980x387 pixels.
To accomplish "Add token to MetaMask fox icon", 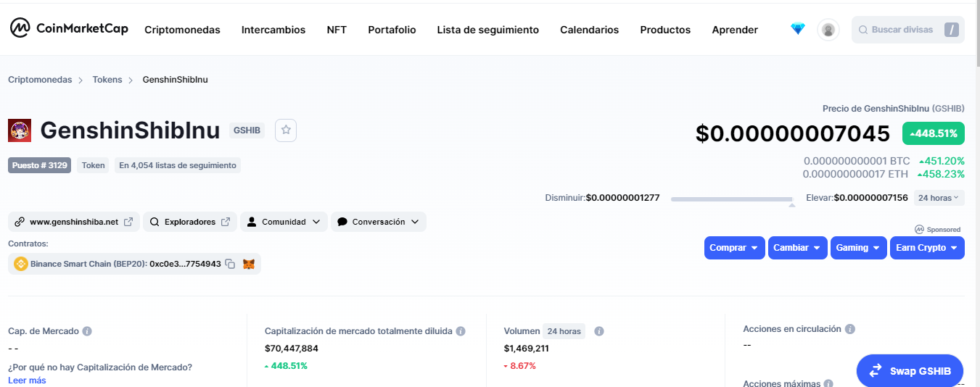I will [249, 264].
